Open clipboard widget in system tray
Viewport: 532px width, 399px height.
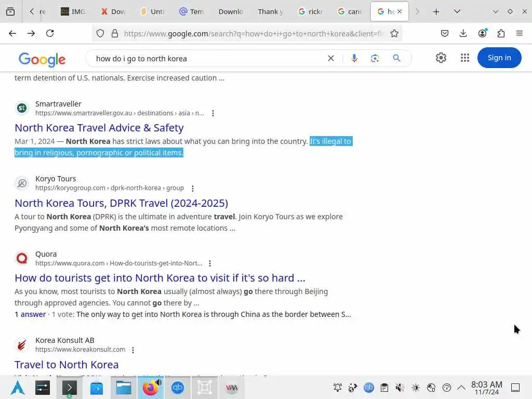point(384,388)
